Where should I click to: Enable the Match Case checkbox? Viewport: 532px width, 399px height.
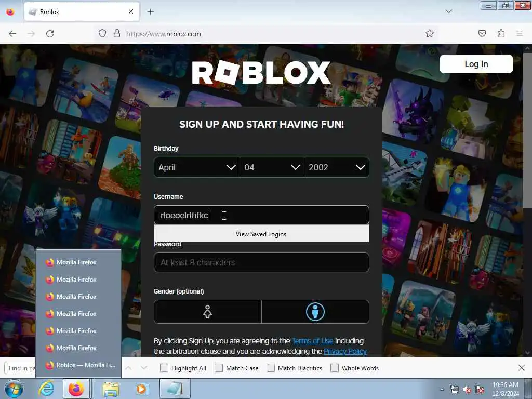(x=219, y=368)
